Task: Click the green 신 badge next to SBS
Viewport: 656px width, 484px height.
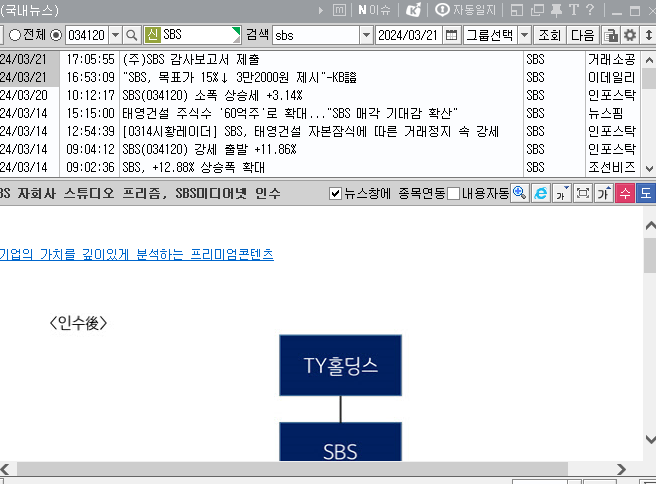Action: [x=153, y=35]
